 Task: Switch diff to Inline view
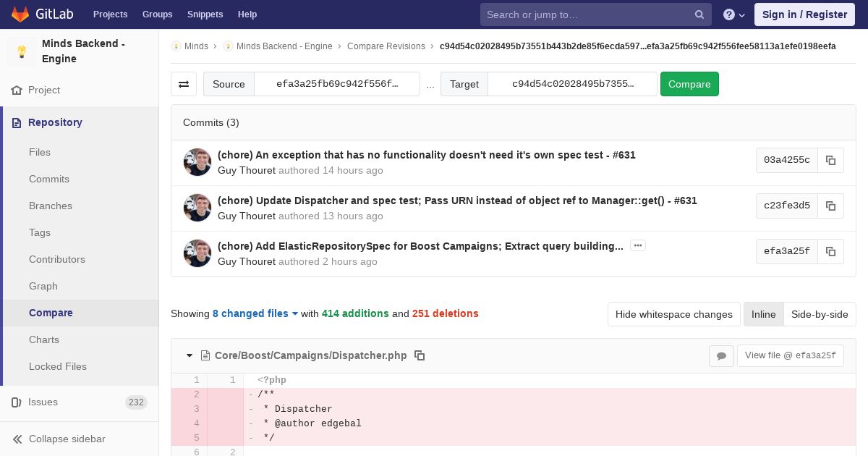[x=763, y=314]
